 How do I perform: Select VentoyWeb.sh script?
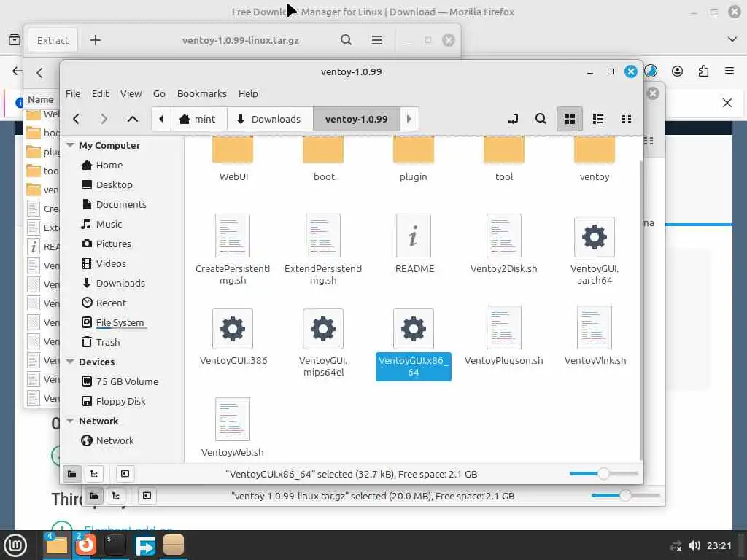coord(233,427)
